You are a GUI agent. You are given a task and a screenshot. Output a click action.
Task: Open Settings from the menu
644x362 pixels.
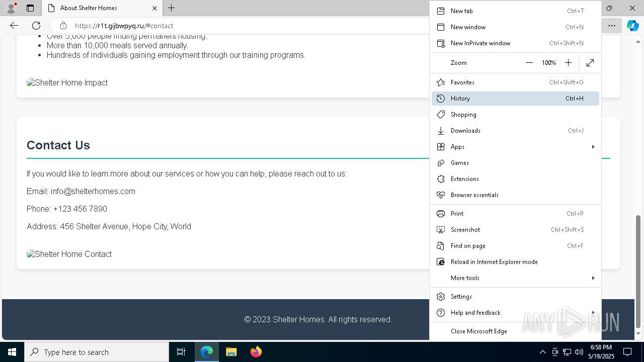515,297
